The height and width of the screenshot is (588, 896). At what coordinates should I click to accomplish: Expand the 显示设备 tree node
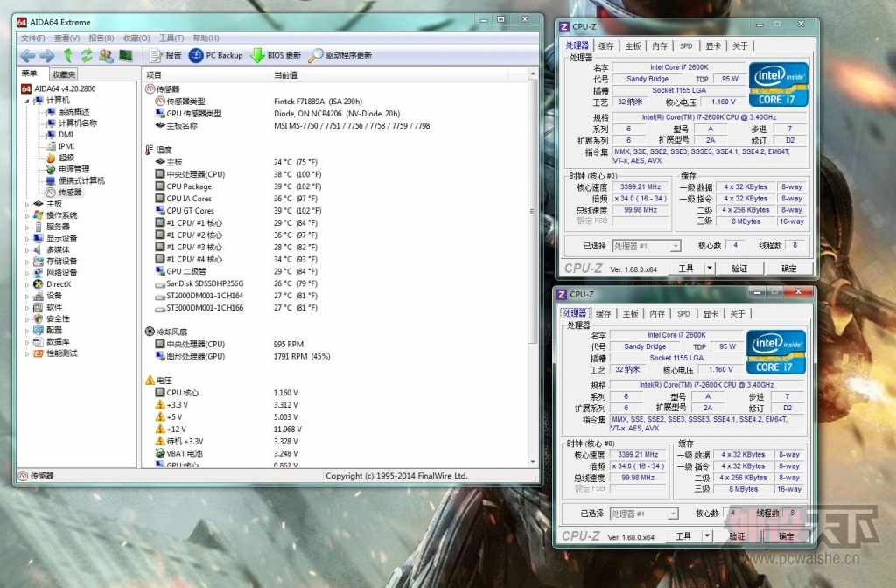[27, 238]
